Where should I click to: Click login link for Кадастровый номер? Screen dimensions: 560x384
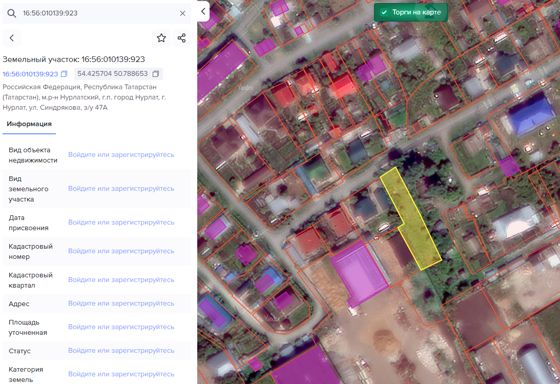click(x=121, y=251)
